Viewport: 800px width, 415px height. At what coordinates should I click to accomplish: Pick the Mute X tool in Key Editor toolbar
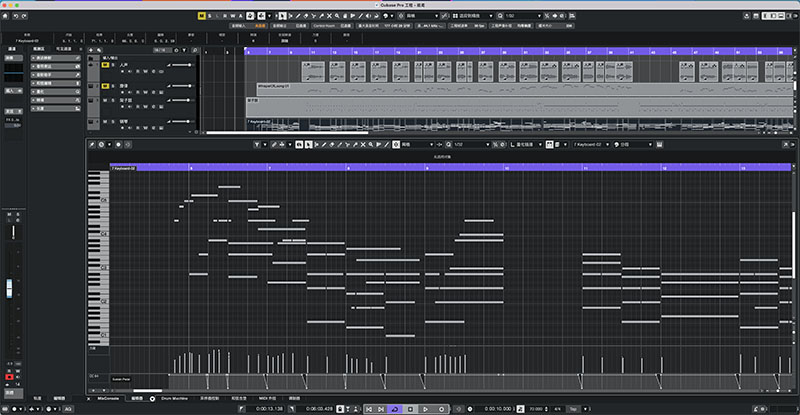click(x=363, y=144)
